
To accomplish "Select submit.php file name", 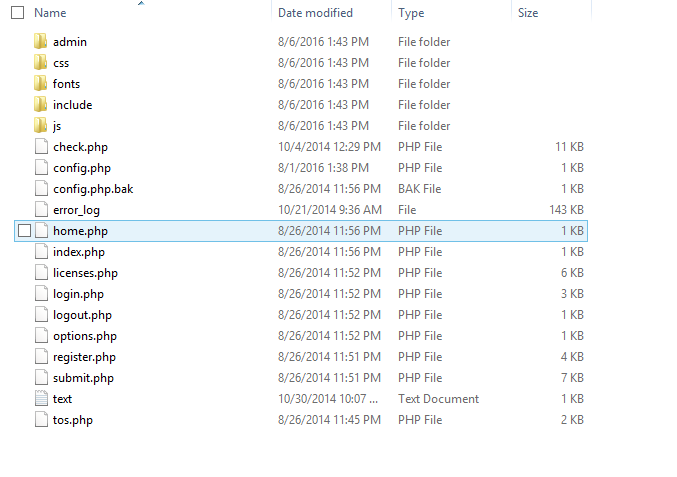I will [83, 378].
